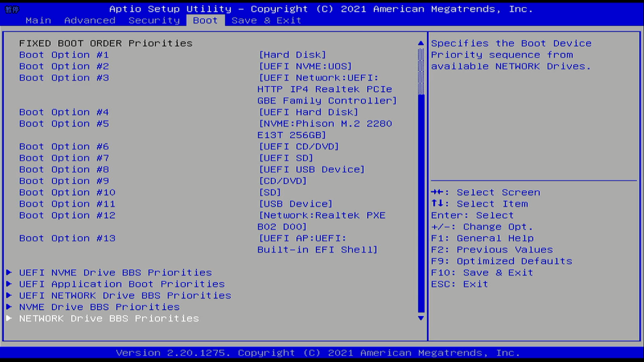Select Boot Option #13 label

click(67, 238)
